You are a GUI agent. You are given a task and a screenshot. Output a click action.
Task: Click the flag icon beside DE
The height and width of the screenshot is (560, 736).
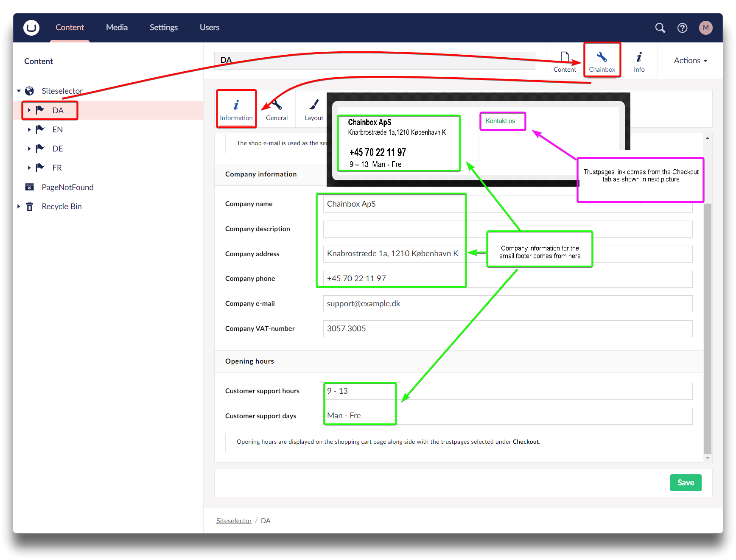pyautogui.click(x=40, y=148)
